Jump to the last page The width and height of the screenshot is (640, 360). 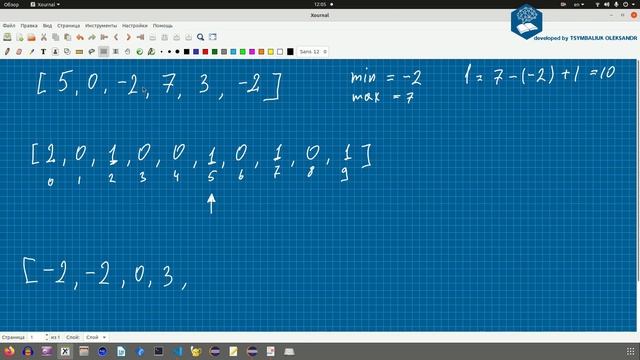tap(140, 37)
